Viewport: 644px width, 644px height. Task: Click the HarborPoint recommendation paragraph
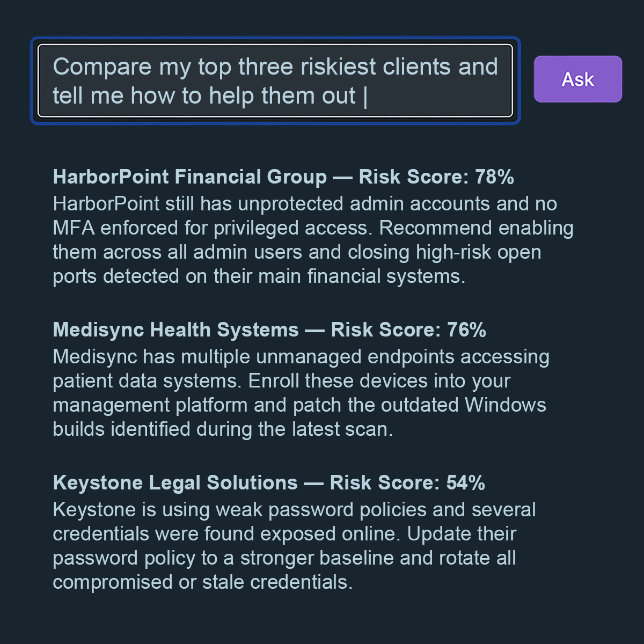(313, 240)
